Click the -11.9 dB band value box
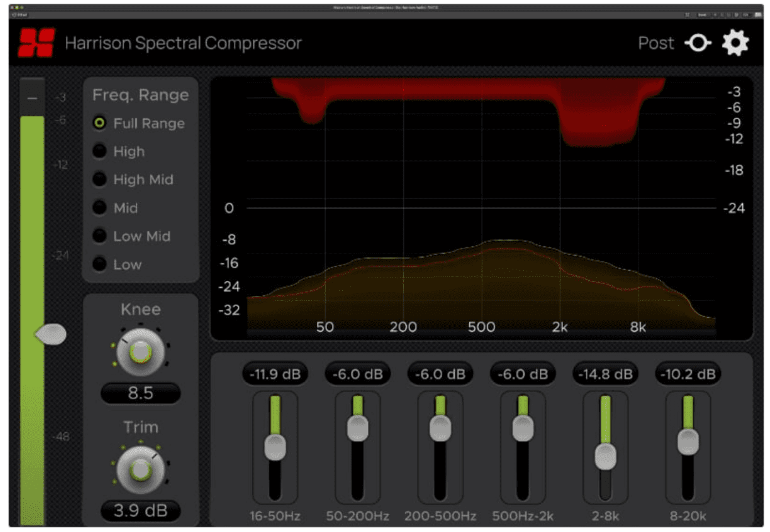 click(x=275, y=374)
